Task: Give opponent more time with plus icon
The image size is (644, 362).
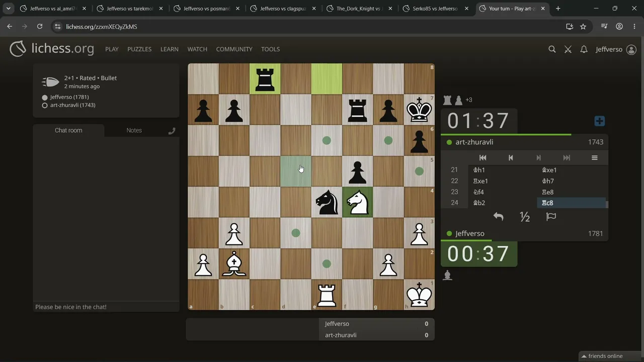Action: (599, 121)
